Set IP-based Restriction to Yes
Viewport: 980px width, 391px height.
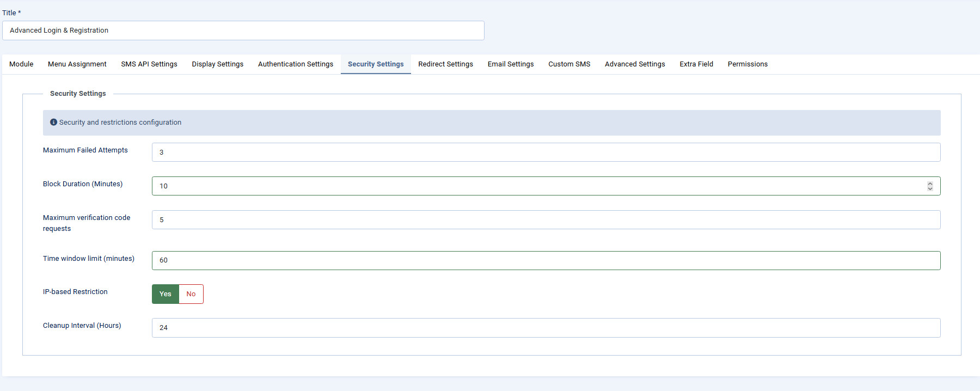point(166,294)
